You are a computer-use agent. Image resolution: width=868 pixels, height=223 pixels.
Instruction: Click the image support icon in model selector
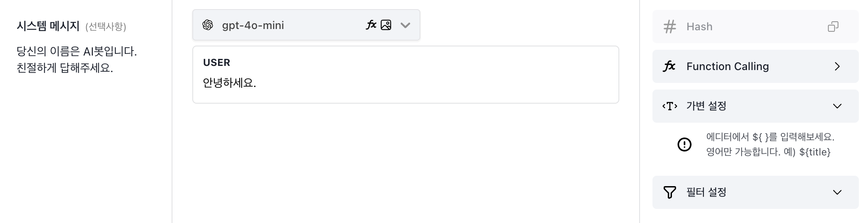point(386,25)
